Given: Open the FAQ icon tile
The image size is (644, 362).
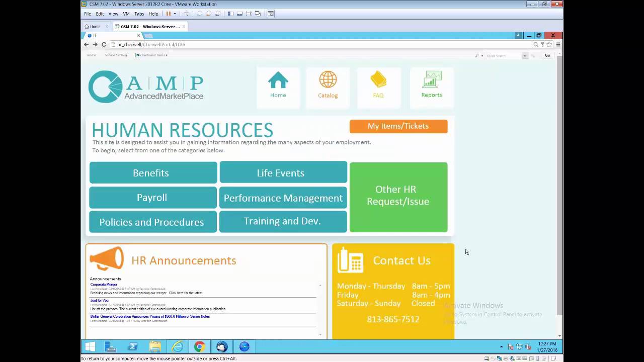Looking at the screenshot, I should (378, 87).
